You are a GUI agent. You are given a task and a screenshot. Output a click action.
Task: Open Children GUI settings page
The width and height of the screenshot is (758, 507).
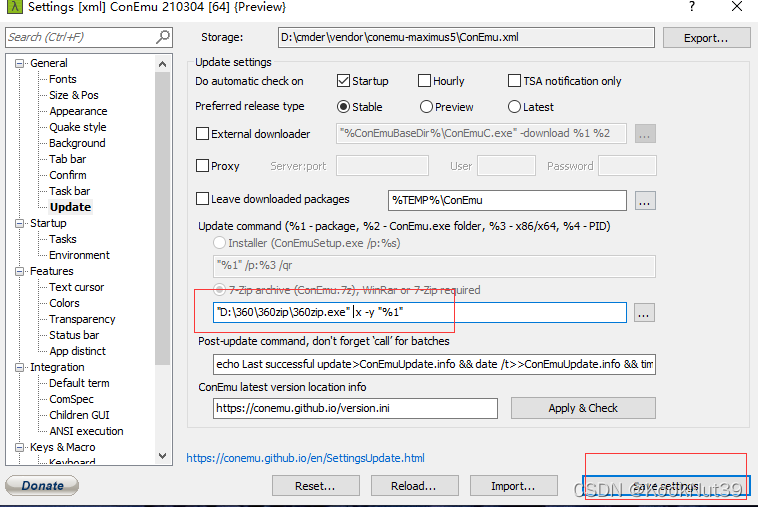(x=79, y=415)
